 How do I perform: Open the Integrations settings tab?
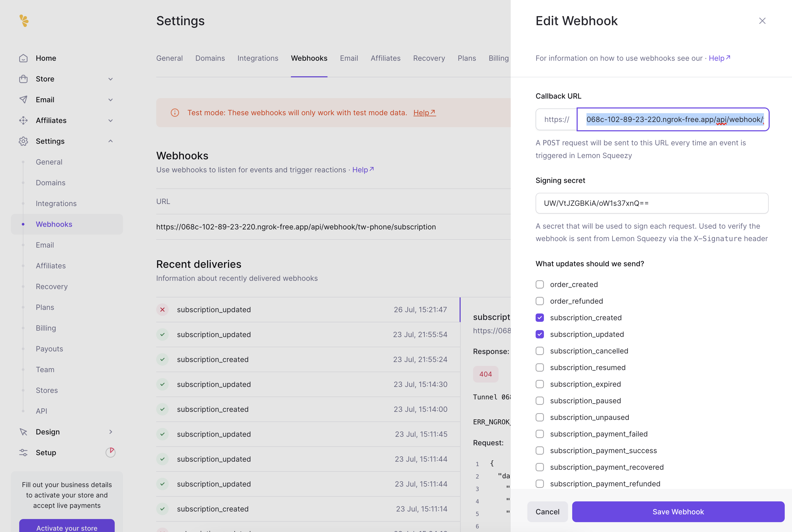point(258,58)
